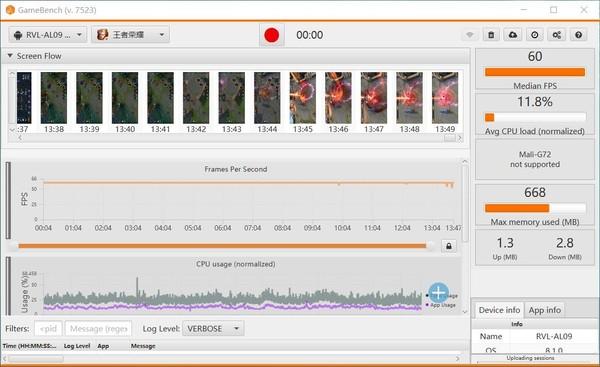This screenshot has width=600, height=367.
Task: Switch to the App info tab
Action: click(x=545, y=310)
